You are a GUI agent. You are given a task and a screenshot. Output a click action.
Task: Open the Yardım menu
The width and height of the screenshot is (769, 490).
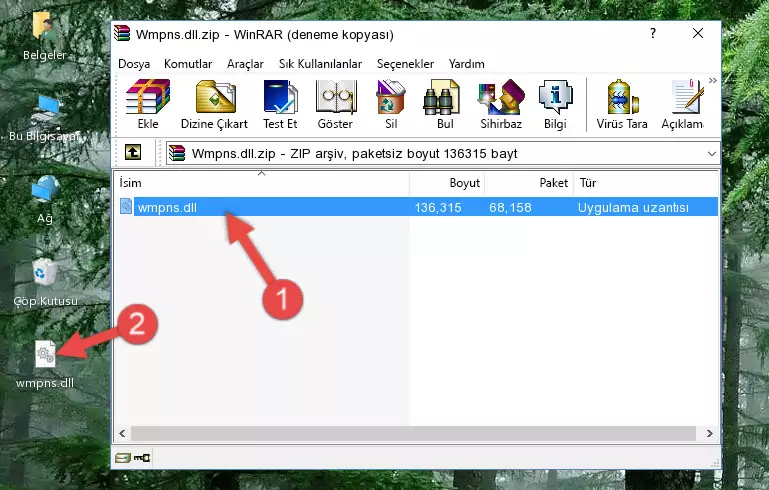[466, 64]
